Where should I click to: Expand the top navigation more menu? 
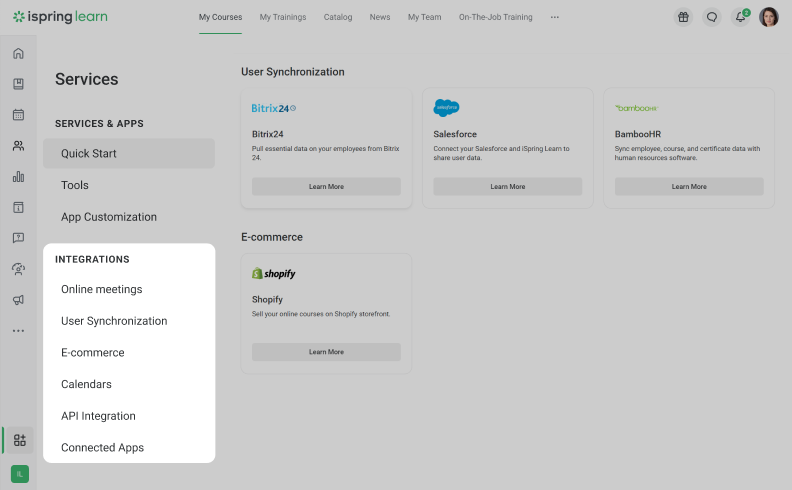pyautogui.click(x=555, y=17)
